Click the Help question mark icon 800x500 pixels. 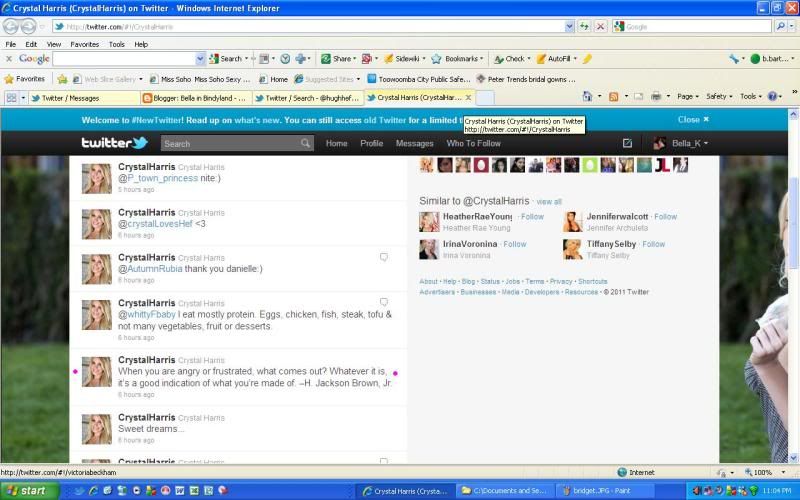click(x=772, y=96)
